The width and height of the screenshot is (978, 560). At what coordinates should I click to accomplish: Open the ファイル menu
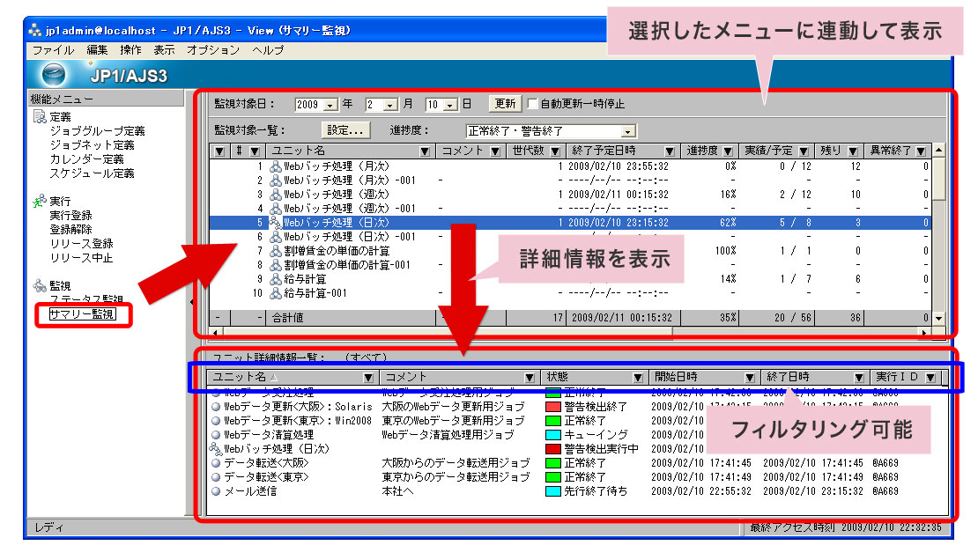click(x=53, y=51)
